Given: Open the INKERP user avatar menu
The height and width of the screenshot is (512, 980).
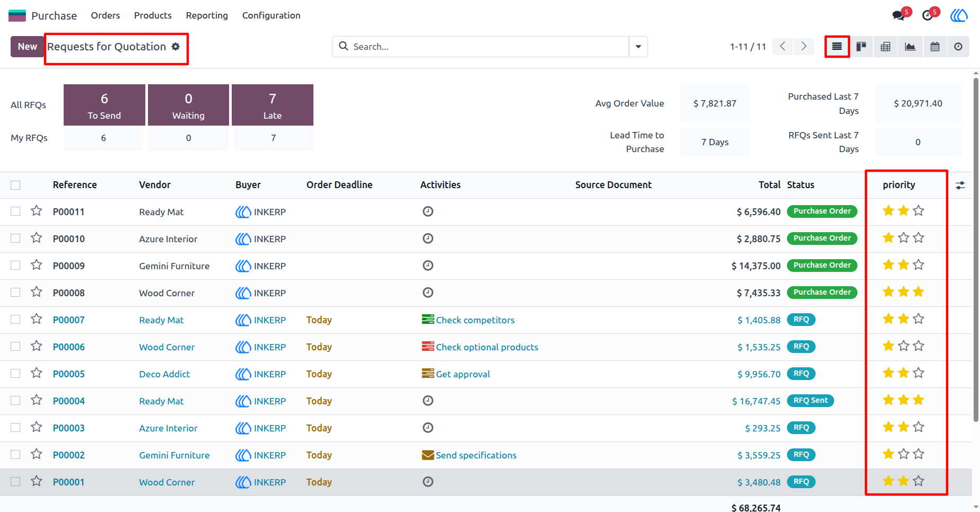Looking at the screenshot, I should click(x=959, y=15).
